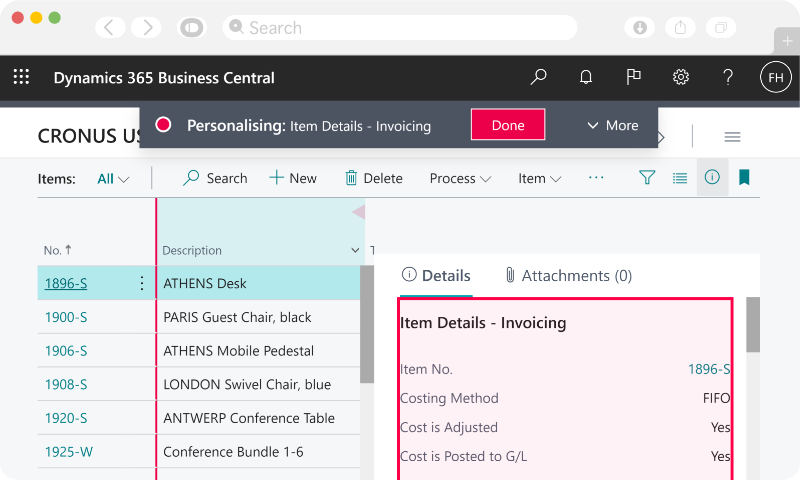Click the flag icon in the header bar
The image size is (800, 480).
tap(633, 77)
